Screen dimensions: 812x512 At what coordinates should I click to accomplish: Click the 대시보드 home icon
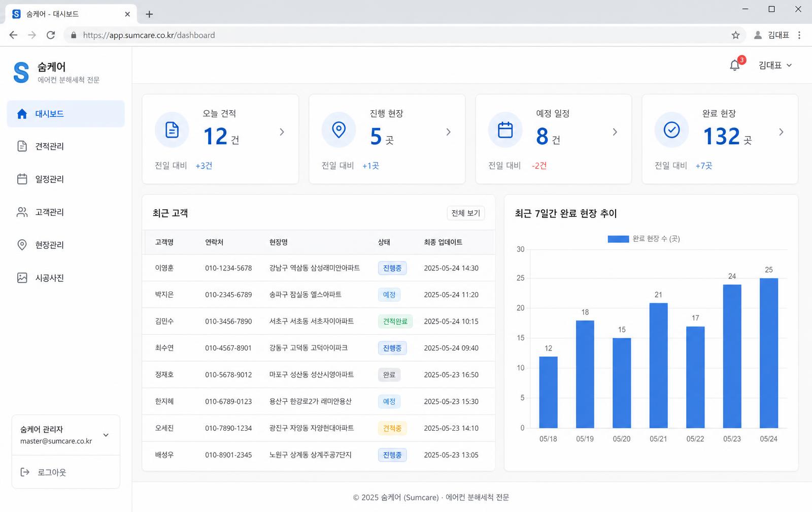[22, 114]
